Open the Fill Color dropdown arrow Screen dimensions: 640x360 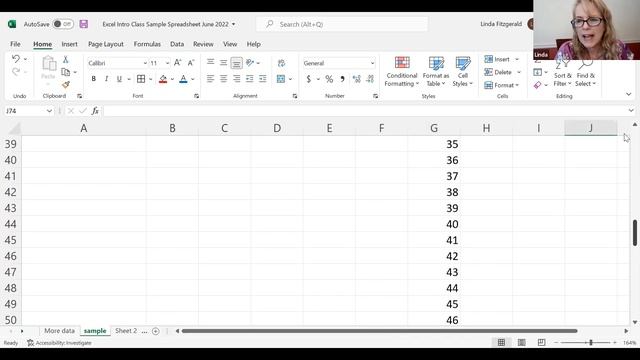172,79
